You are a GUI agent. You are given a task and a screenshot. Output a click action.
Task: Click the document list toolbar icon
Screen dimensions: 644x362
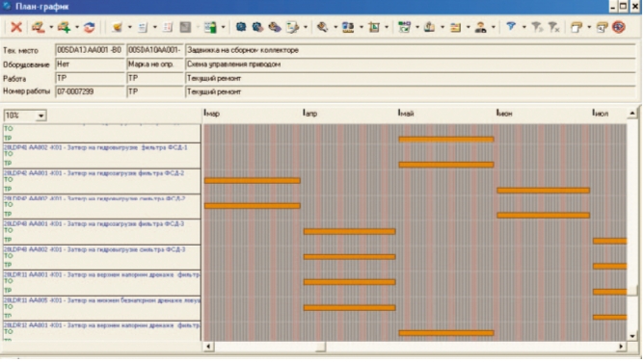(x=143, y=28)
